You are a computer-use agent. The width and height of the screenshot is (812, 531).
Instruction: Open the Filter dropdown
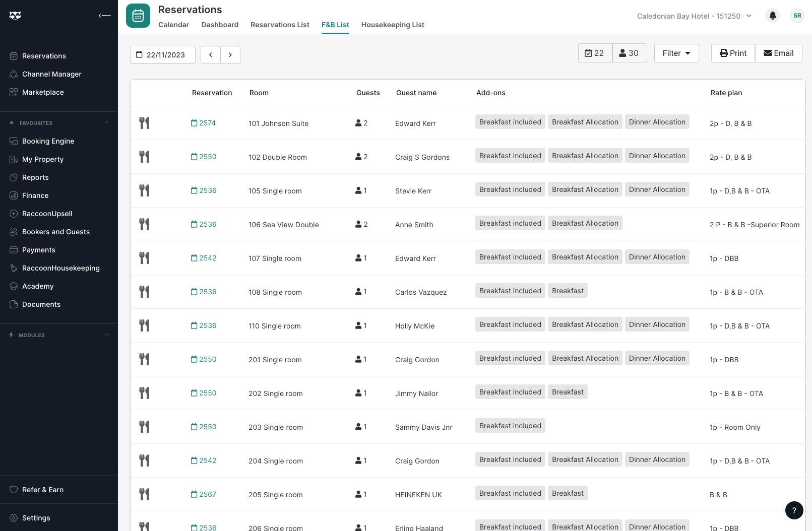click(x=676, y=53)
